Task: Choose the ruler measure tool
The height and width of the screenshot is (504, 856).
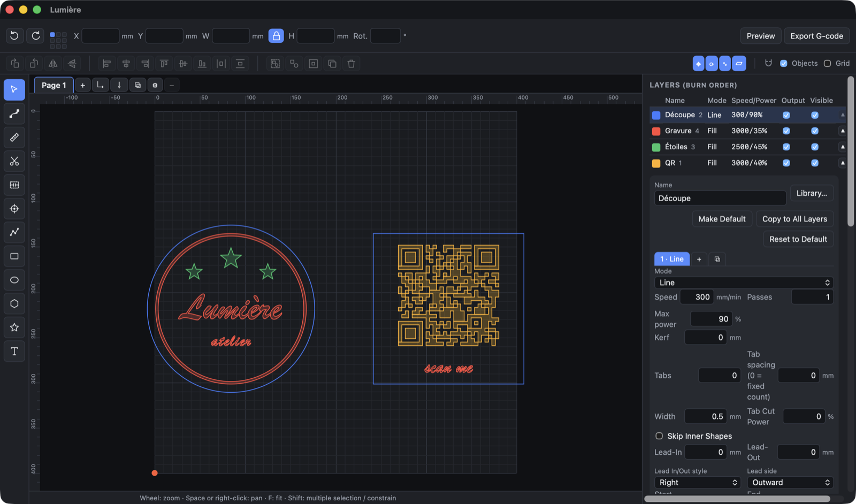Action: [x=14, y=138]
